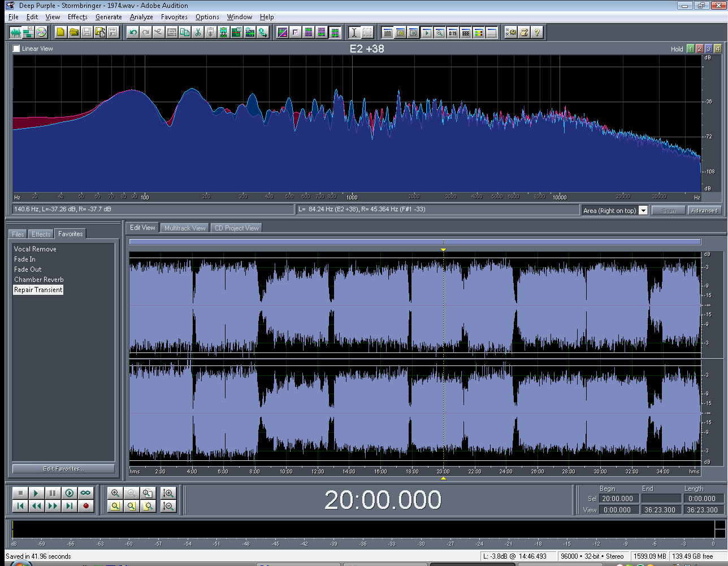728x566 pixels.
Task: Click the Zoom to Selection icon
Action: [x=115, y=506]
